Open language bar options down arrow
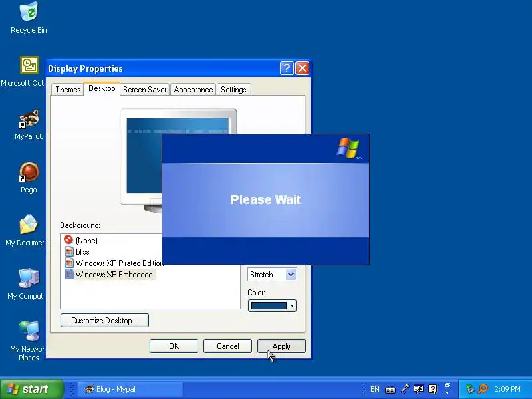Viewport: 532px width, 399px height. pyautogui.click(x=447, y=392)
